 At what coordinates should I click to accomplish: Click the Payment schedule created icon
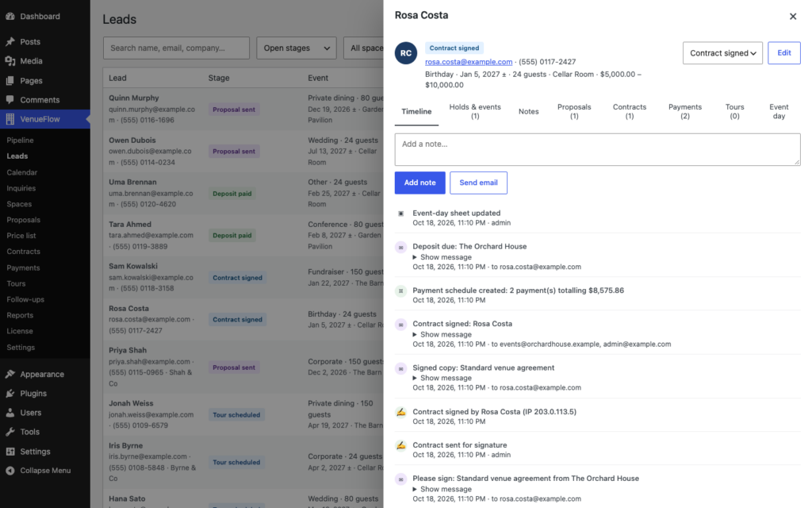coord(400,291)
